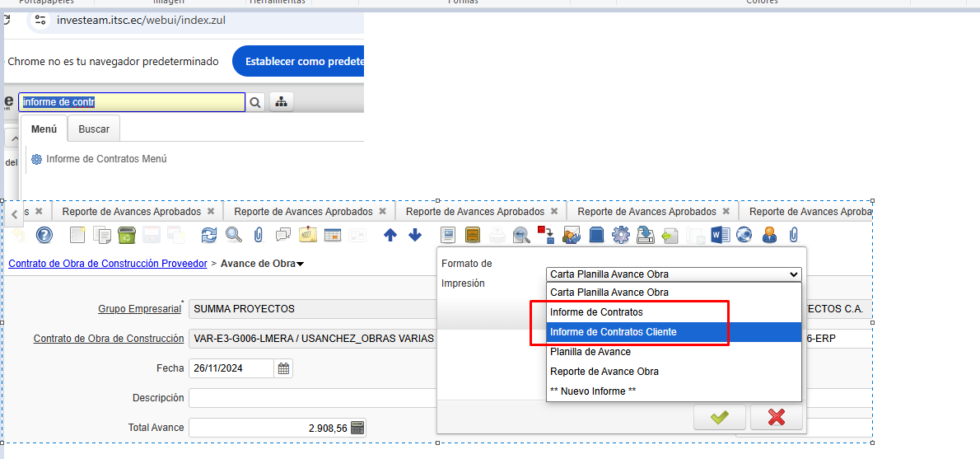Viewport: 980px width, 459px height.
Task: Refresh the record with the Refresh icon
Action: (x=209, y=236)
